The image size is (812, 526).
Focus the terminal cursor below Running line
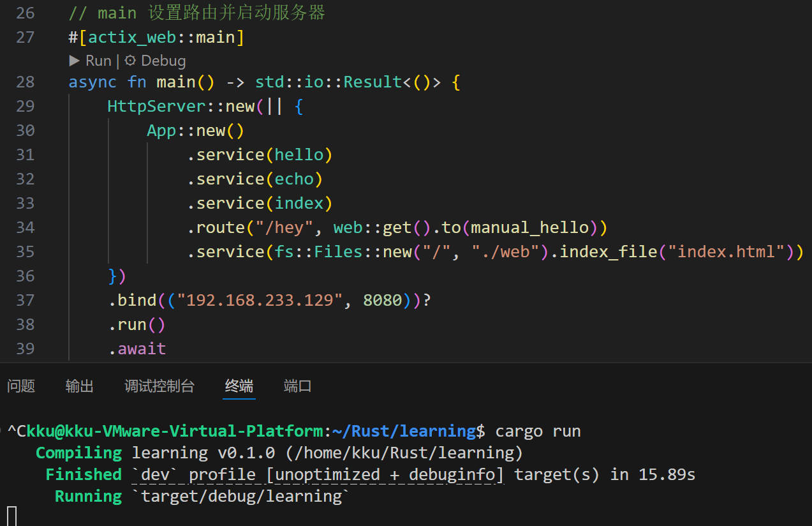(x=11, y=515)
